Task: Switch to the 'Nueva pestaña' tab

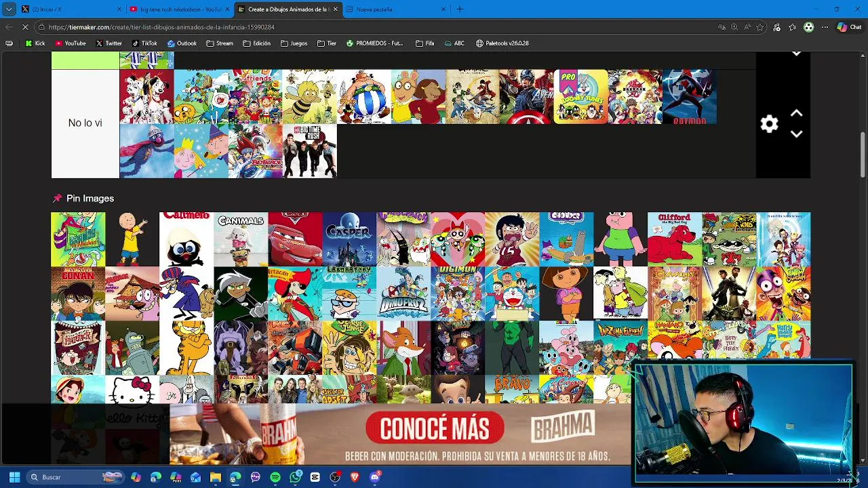Action: pyautogui.click(x=396, y=9)
